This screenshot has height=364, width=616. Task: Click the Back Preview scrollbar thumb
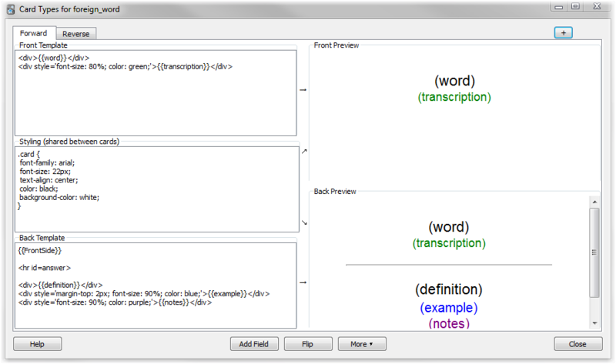pyautogui.click(x=594, y=252)
